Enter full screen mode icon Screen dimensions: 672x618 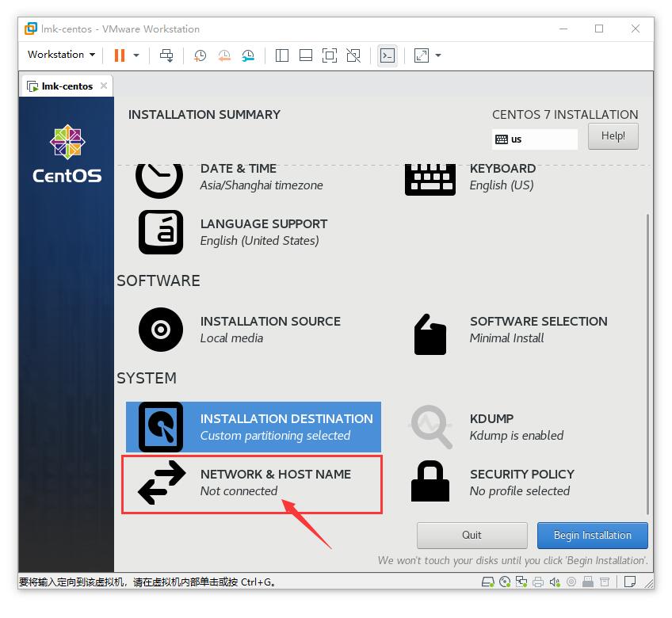coord(330,55)
